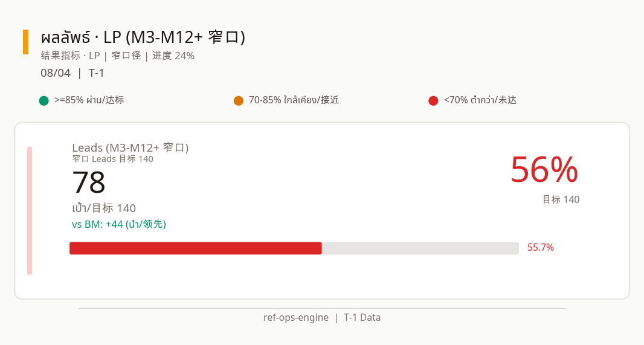
Task: Click the 窄口 Leads 目标 140 sublabel
Action: click(112, 159)
